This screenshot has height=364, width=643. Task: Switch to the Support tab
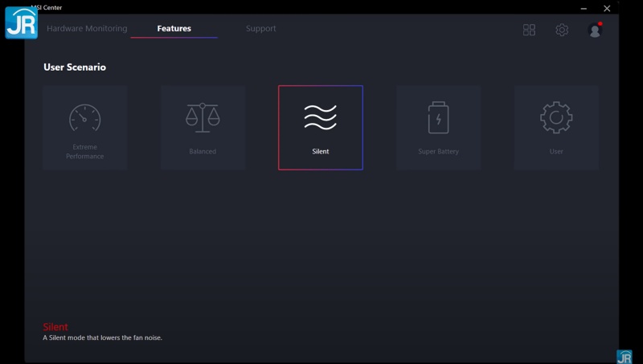[x=260, y=29]
